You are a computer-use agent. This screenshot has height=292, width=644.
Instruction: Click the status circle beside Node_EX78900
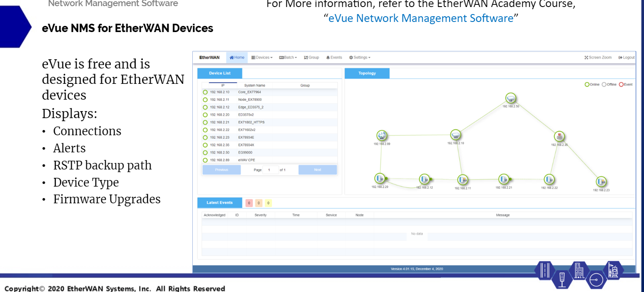(205, 100)
